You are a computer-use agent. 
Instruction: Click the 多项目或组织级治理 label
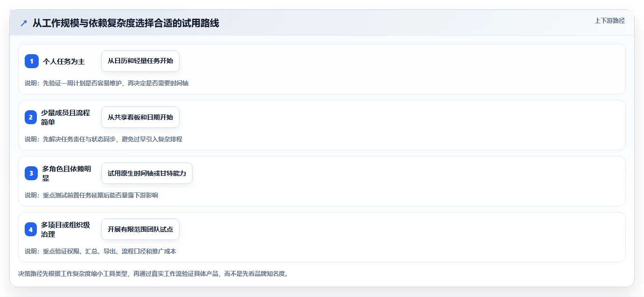(x=66, y=229)
